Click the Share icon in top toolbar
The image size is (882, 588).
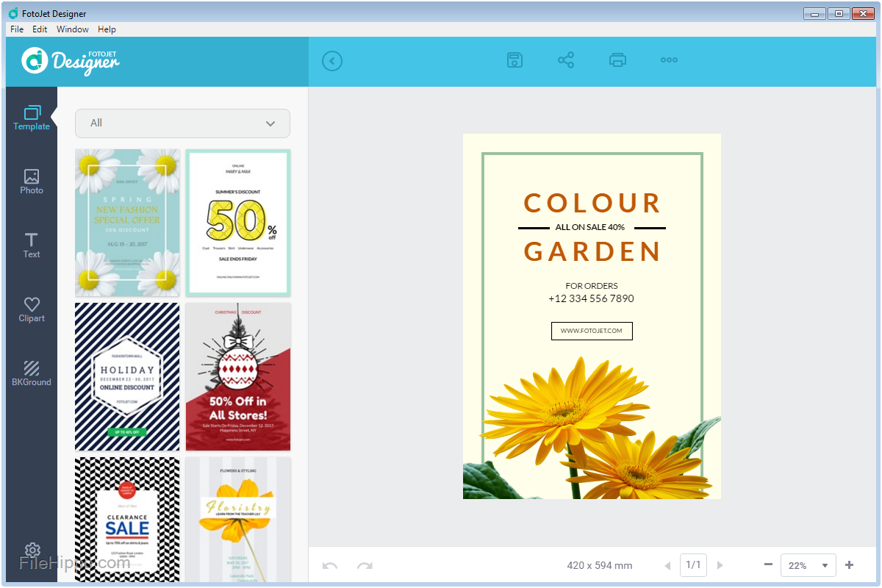click(566, 60)
